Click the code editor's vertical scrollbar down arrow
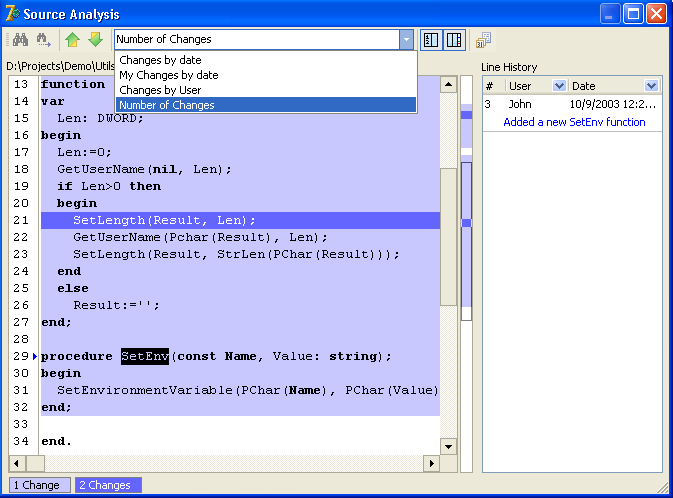Image resolution: width=673 pixels, height=498 pixels. (x=449, y=447)
